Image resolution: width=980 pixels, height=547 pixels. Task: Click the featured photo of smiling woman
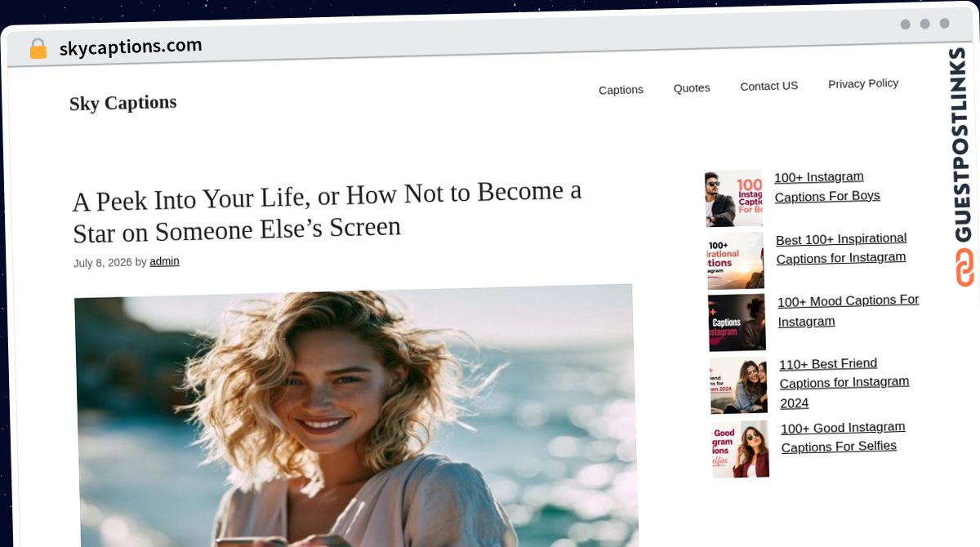coord(355,416)
